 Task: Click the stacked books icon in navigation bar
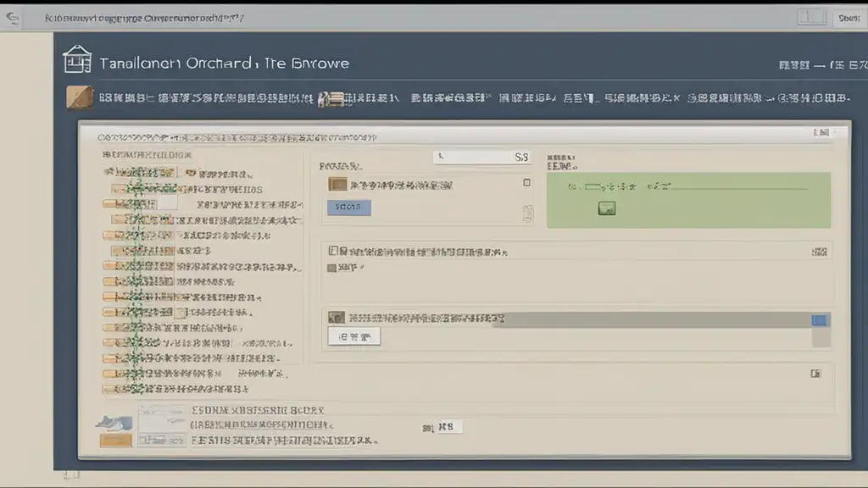[x=331, y=99]
